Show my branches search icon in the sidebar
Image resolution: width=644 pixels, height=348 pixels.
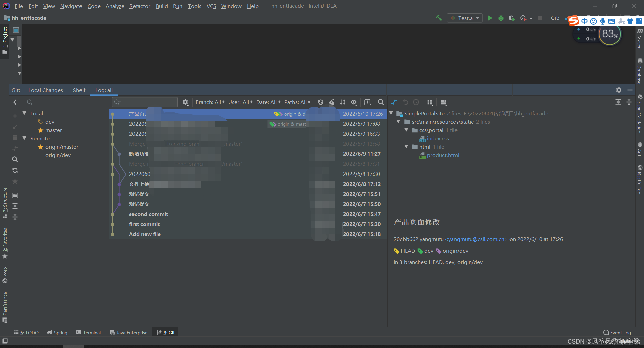[15, 159]
